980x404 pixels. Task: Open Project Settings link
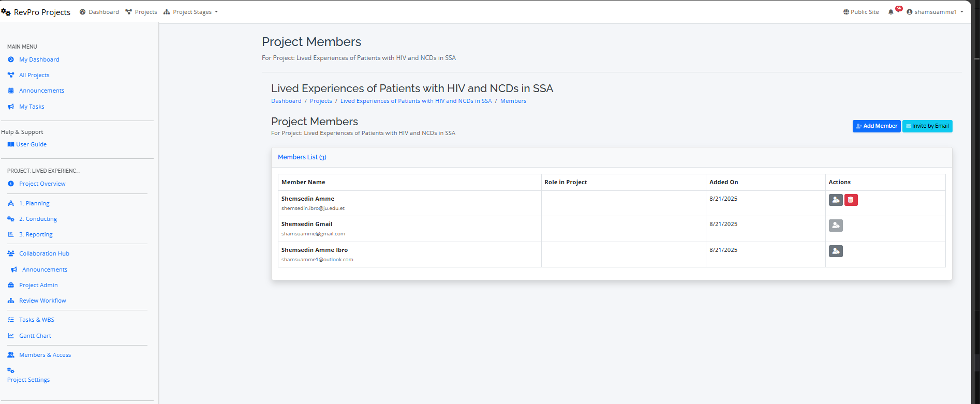(x=28, y=380)
